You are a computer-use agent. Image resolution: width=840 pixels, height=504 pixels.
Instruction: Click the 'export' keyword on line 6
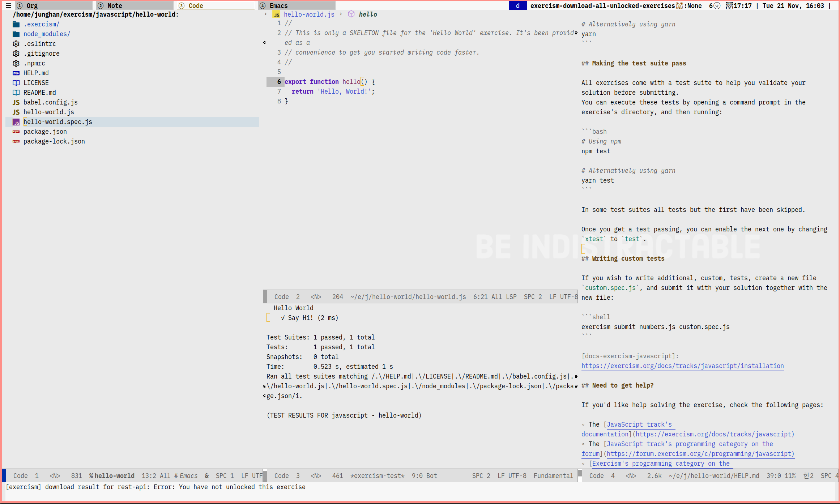tap(295, 82)
